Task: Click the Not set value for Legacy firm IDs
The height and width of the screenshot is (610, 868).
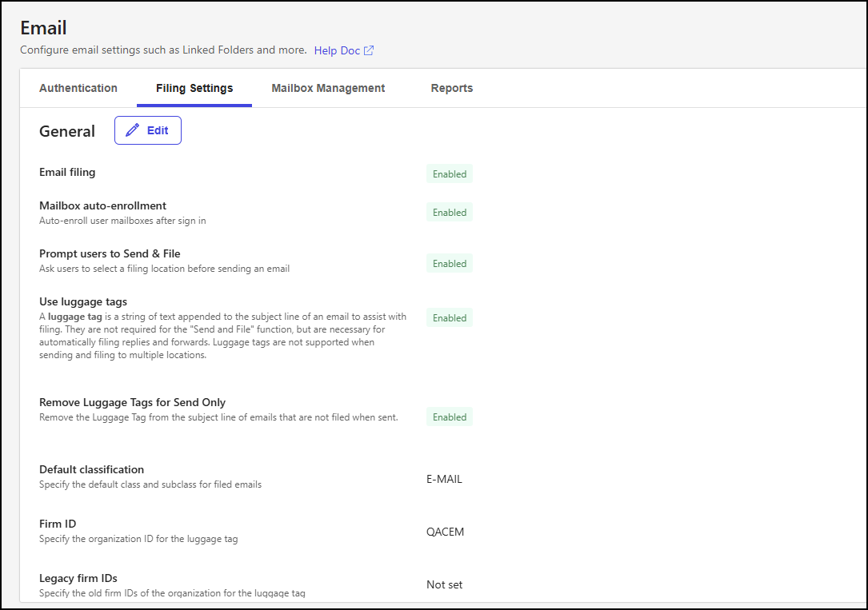Action: [x=444, y=584]
